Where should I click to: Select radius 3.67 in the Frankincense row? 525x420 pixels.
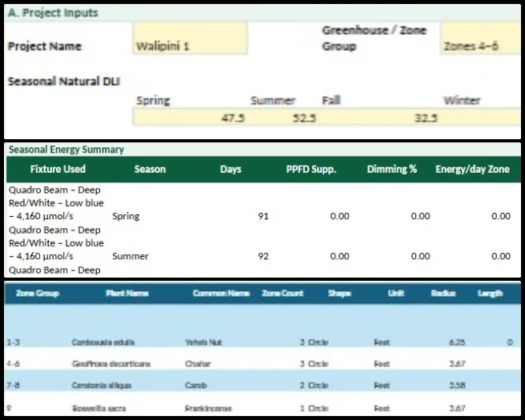(457, 408)
